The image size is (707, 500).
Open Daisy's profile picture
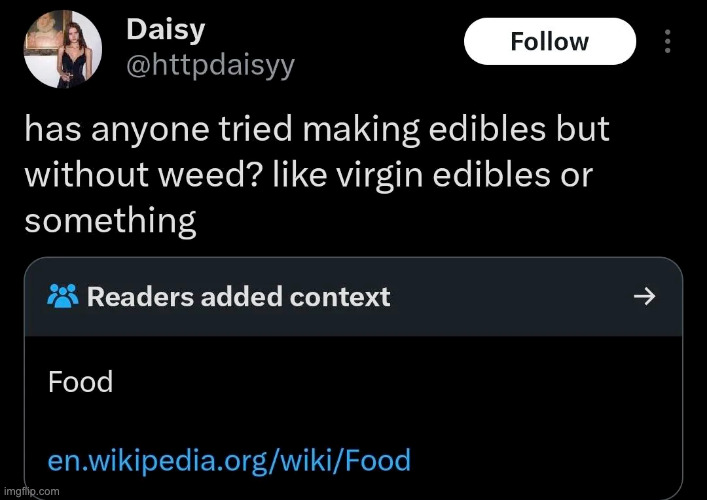pos(62,50)
